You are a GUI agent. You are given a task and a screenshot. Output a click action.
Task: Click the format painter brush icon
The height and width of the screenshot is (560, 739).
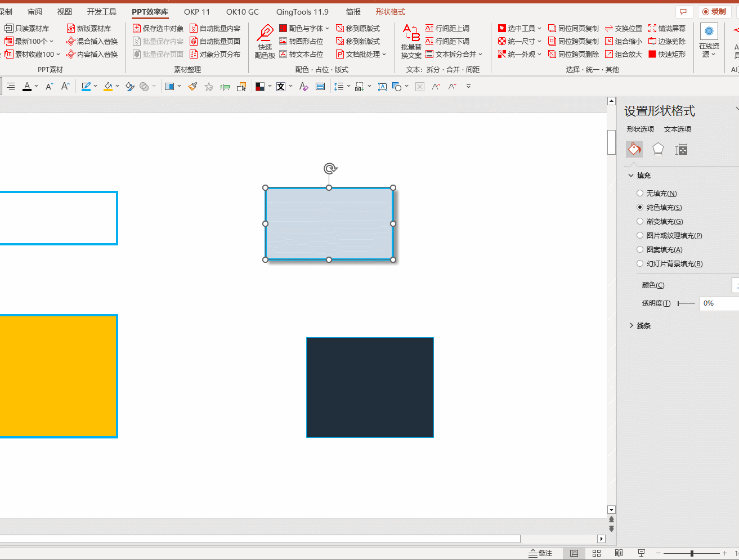coord(192,86)
